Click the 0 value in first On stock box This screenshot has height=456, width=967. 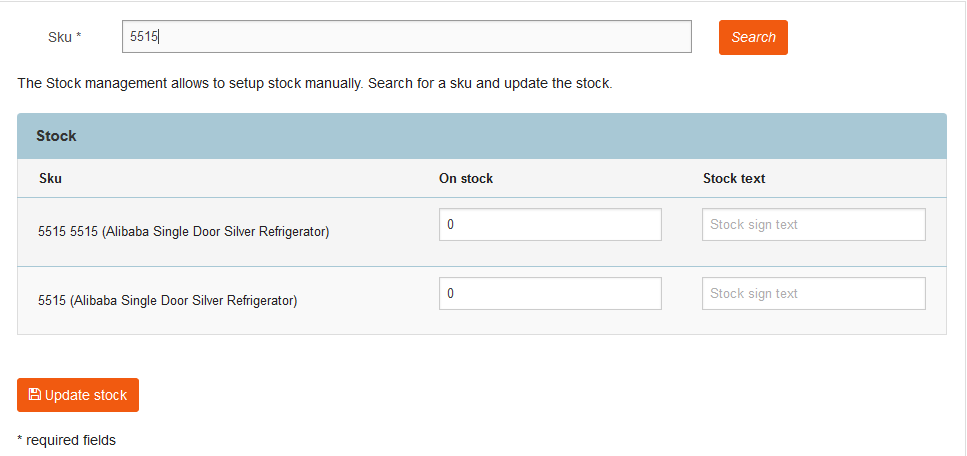click(x=451, y=225)
